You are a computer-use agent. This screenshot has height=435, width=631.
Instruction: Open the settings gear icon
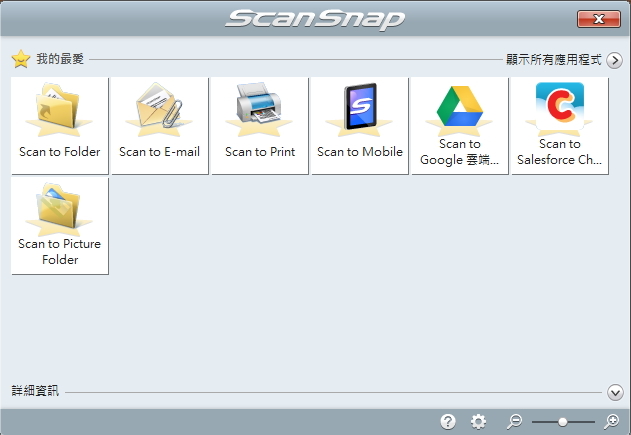(478, 421)
